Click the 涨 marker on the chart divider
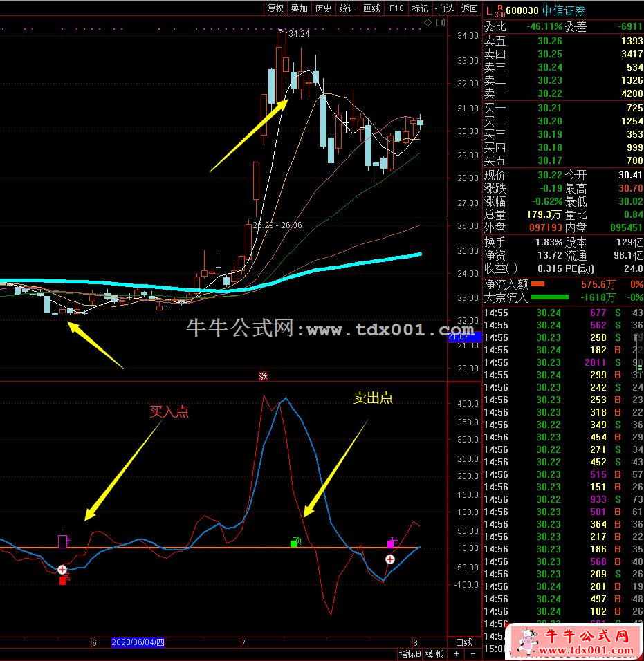Image resolution: width=644 pixels, height=661 pixels. pos(263,375)
